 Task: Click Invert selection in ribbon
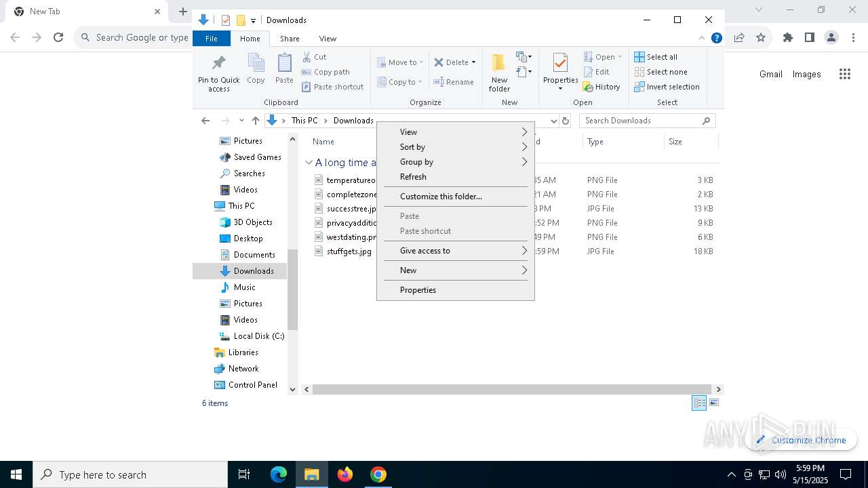tap(667, 87)
